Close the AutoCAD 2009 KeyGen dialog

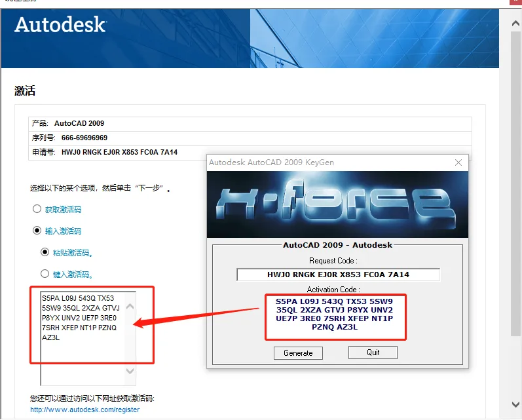pyautogui.click(x=458, y=162)
